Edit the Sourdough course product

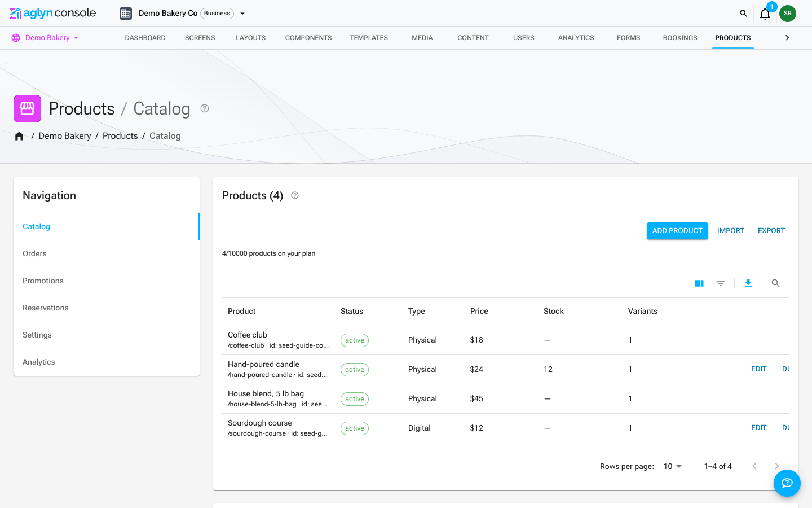click(x=759, y=428)
